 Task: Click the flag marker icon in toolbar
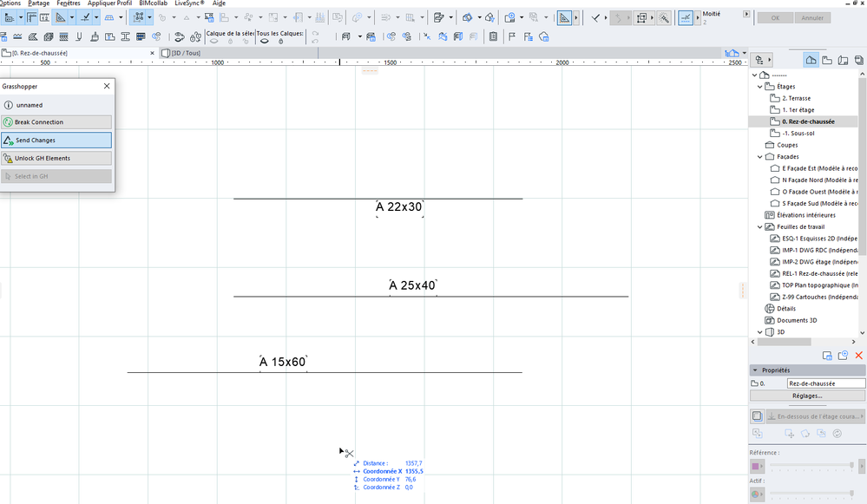tap(511, 37)
